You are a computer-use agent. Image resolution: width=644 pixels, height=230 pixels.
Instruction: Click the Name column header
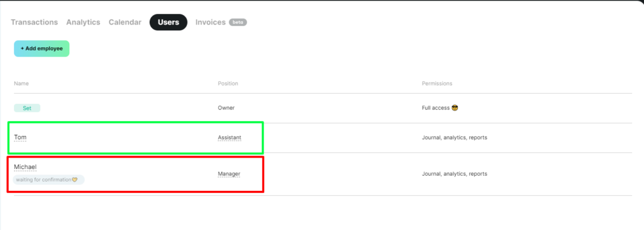click(x=21, y=84)
